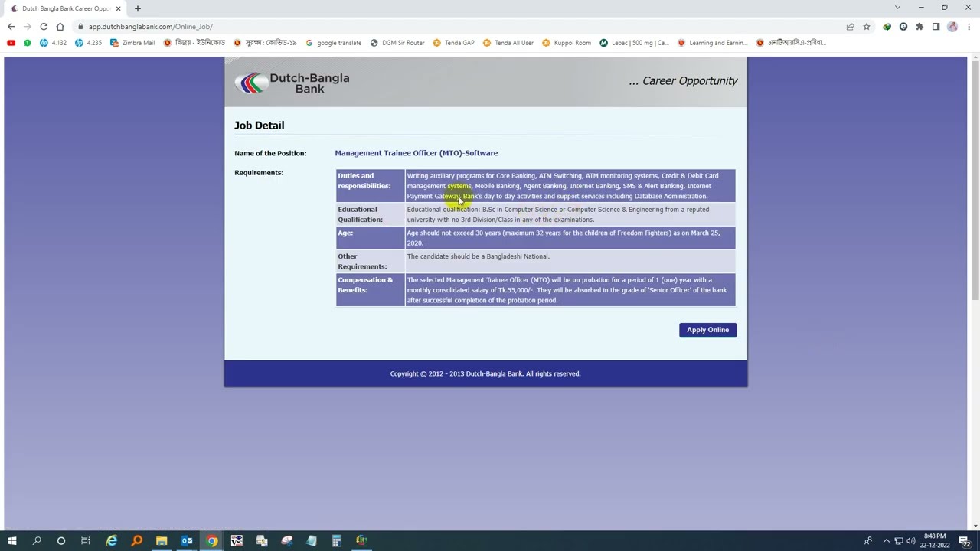The image size is (980, 551).
Task: Open the volume control tray icon
Action: 911,541
